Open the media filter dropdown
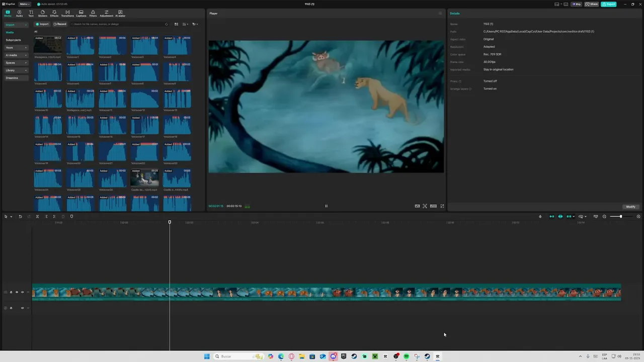This screenshot has width=644, height=362. [195, 24]
